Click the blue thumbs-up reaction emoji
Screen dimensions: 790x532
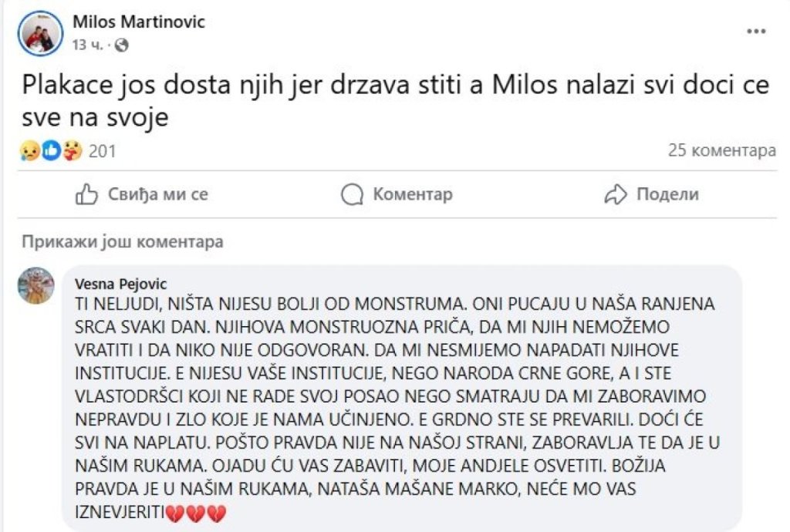pos(51,151)
